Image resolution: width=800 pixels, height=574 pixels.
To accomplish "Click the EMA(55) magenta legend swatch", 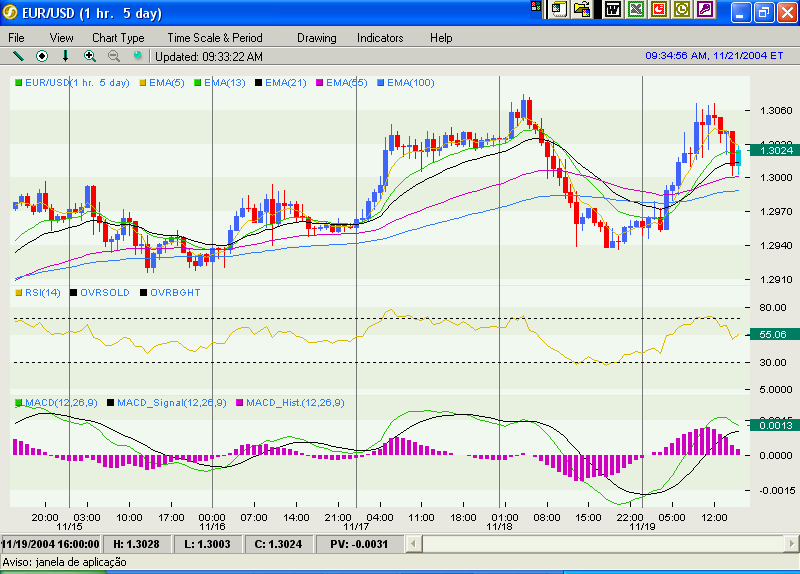I will coord(319,83).
